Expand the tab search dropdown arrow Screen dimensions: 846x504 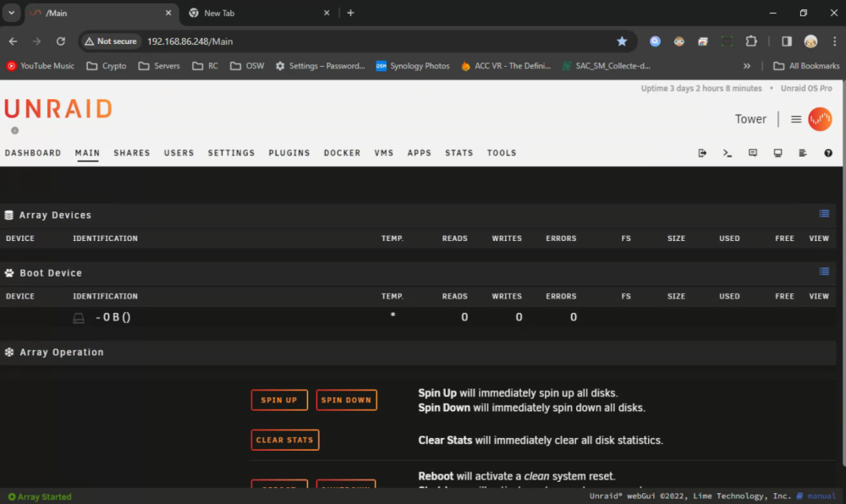point(11,13)
